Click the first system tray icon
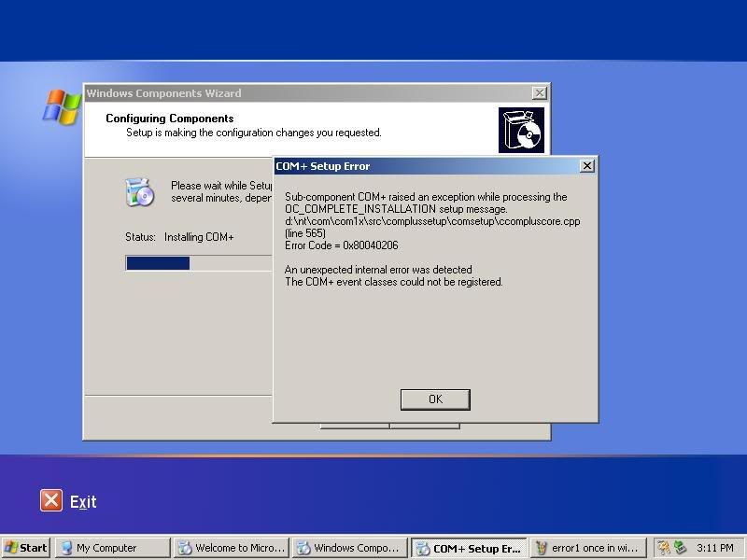 (664, 548)
